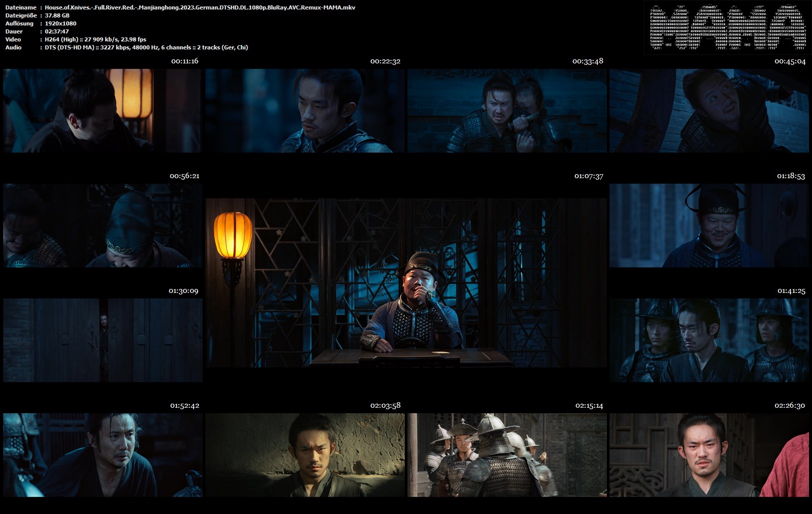
Task: Select the House.of.Knives .mkv file name text
Action: (200, 7)
